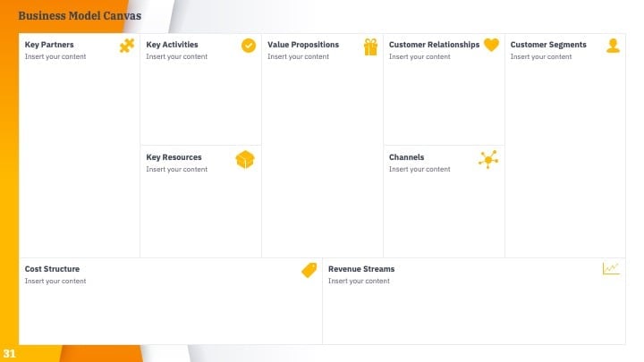
Task: Select the slide number 31
Action: tap(10, 353)
